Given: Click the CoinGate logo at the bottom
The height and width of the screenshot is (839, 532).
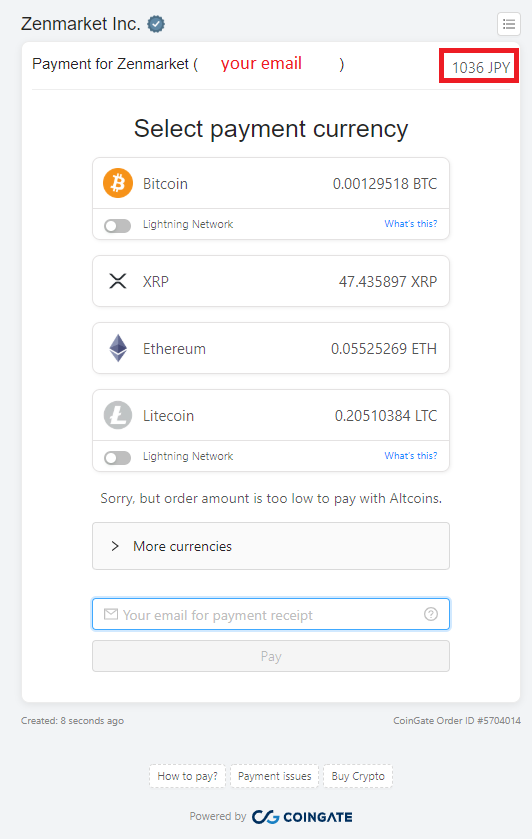Looking at the screenshot, I should (x=302, y=817).
